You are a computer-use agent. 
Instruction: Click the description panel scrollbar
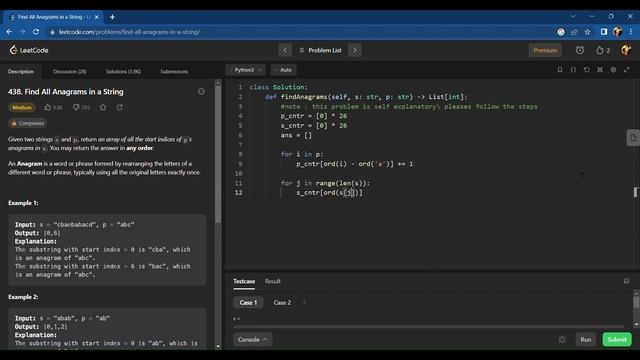point(218,155)
